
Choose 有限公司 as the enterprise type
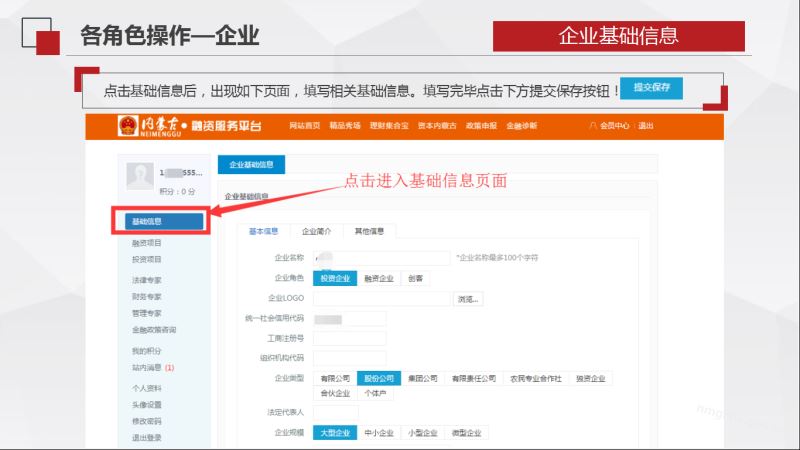click(x=335, y=379)
